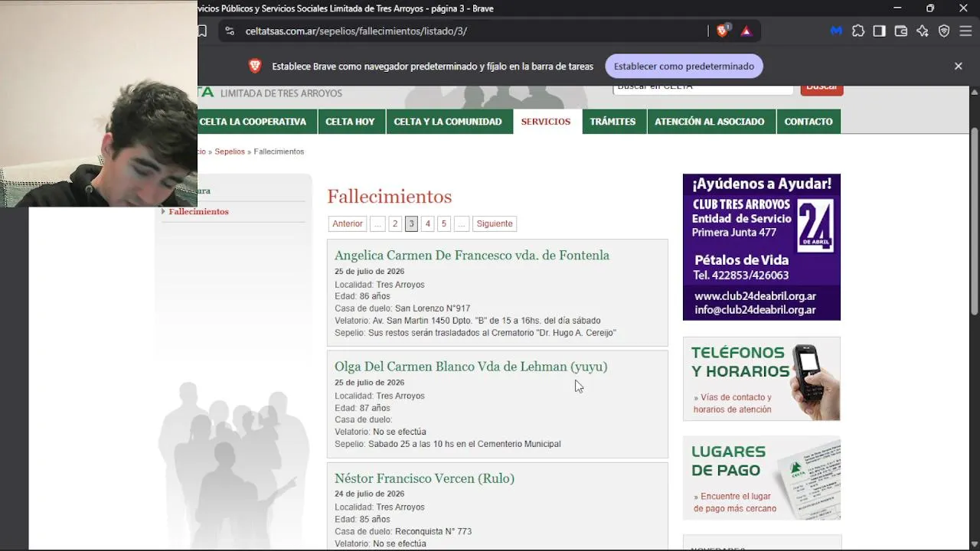Restore down the Brave browser window

[x=930, y=8]
